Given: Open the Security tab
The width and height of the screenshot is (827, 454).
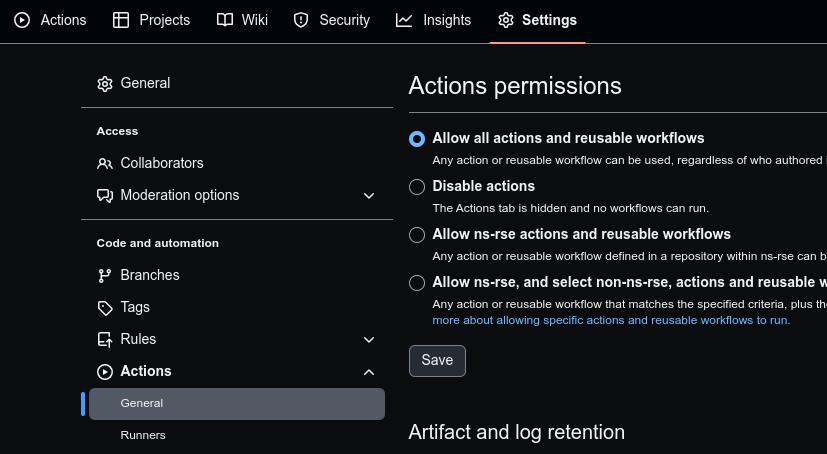Looking at the screenshot, I should [x=332, y=20].
